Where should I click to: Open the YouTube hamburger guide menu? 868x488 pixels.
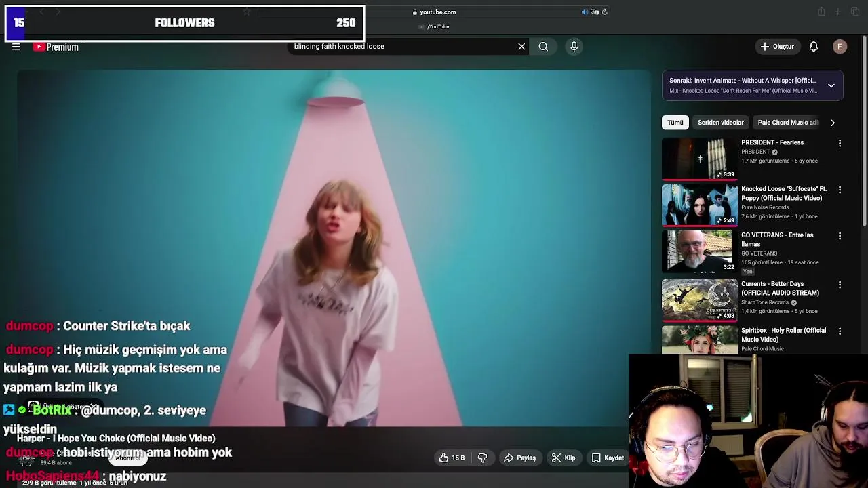(16, 47)
